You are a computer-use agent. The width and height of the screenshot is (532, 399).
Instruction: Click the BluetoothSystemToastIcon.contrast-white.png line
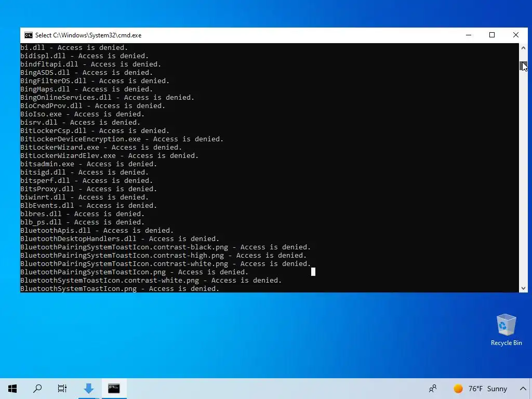[151, 280]
